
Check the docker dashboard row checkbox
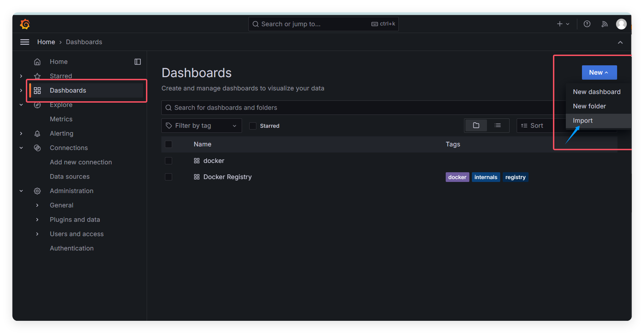[169, 161]
